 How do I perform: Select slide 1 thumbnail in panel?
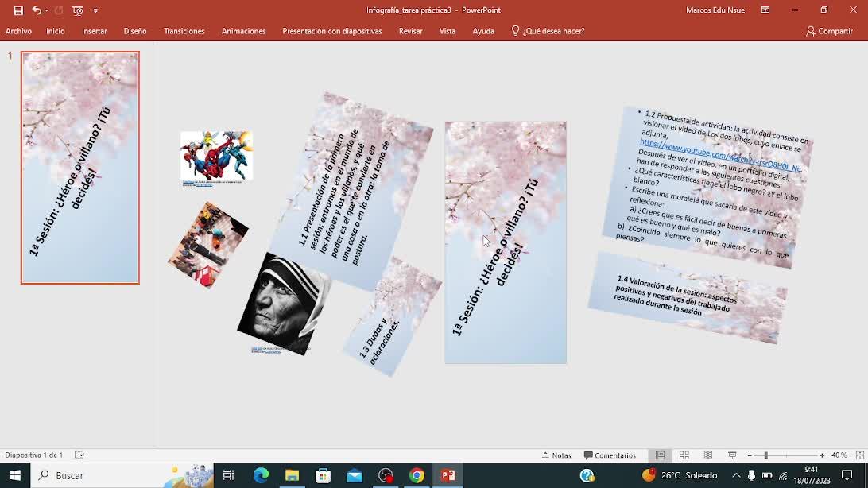pos(80,168)
